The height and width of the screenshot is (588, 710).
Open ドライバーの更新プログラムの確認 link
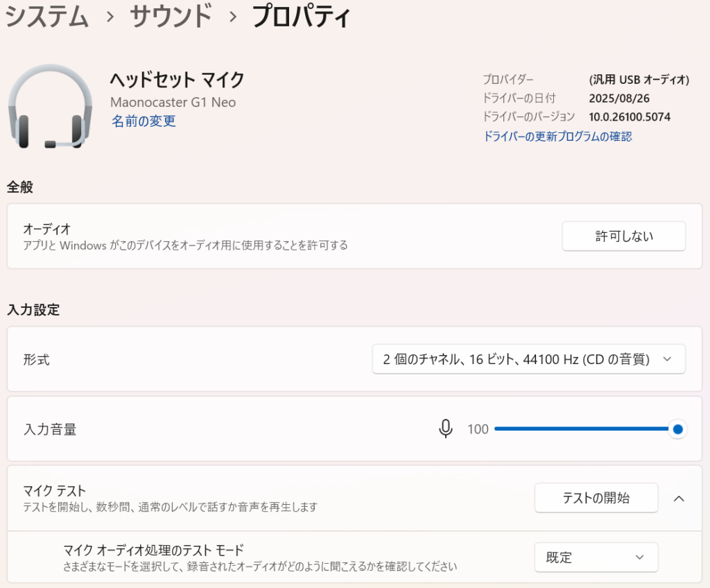tap(557, 137)
